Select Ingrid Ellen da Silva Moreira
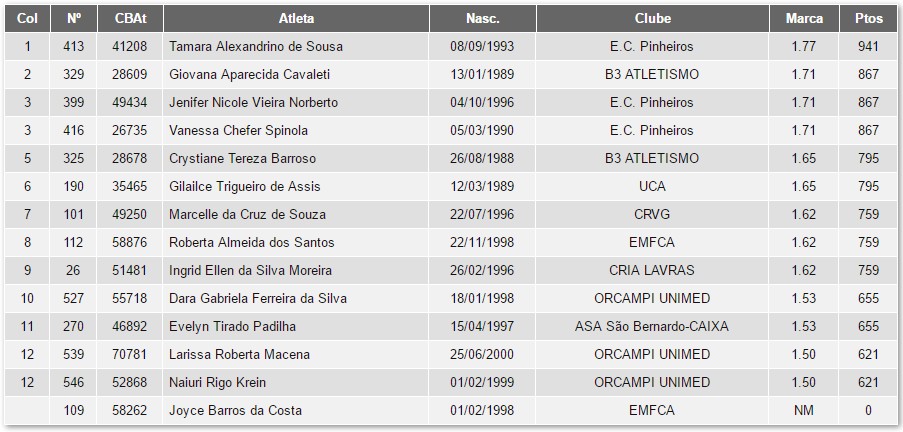 pos(250,270)
